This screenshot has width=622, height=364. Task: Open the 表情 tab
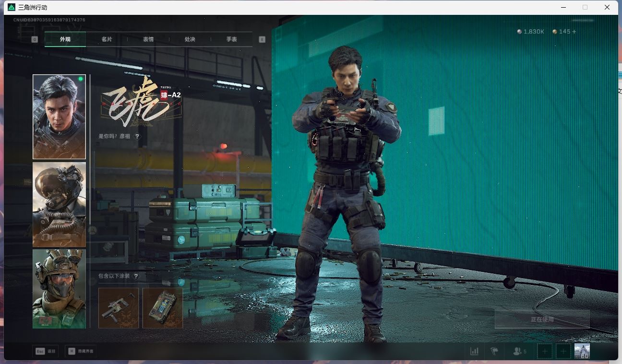coord(148,39)
